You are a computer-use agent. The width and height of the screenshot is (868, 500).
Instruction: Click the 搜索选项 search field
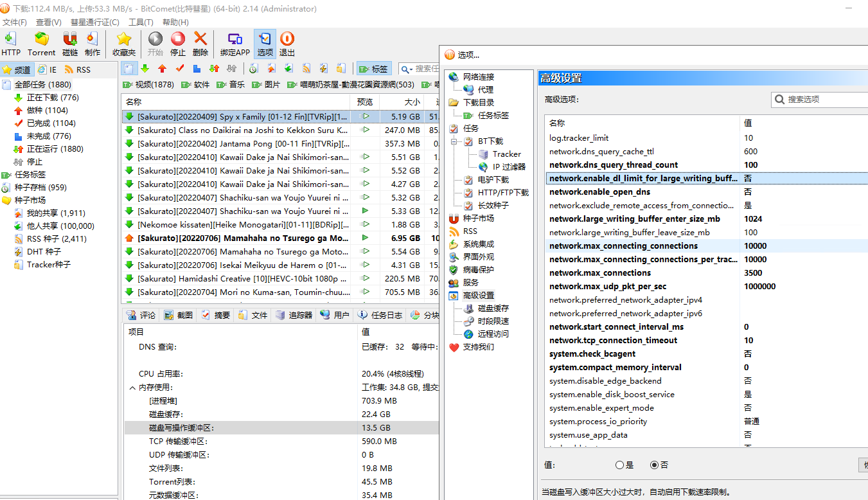[x=820, y=100]
